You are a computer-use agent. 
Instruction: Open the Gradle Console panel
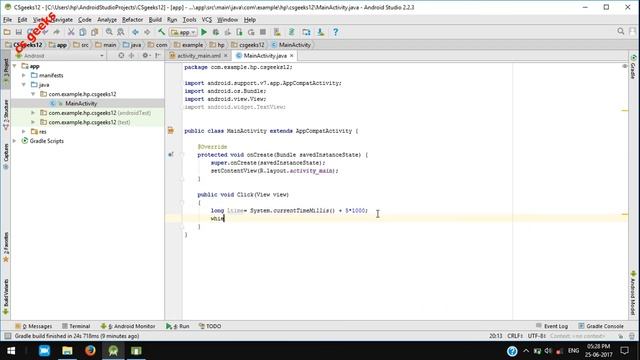pos(601,326)
